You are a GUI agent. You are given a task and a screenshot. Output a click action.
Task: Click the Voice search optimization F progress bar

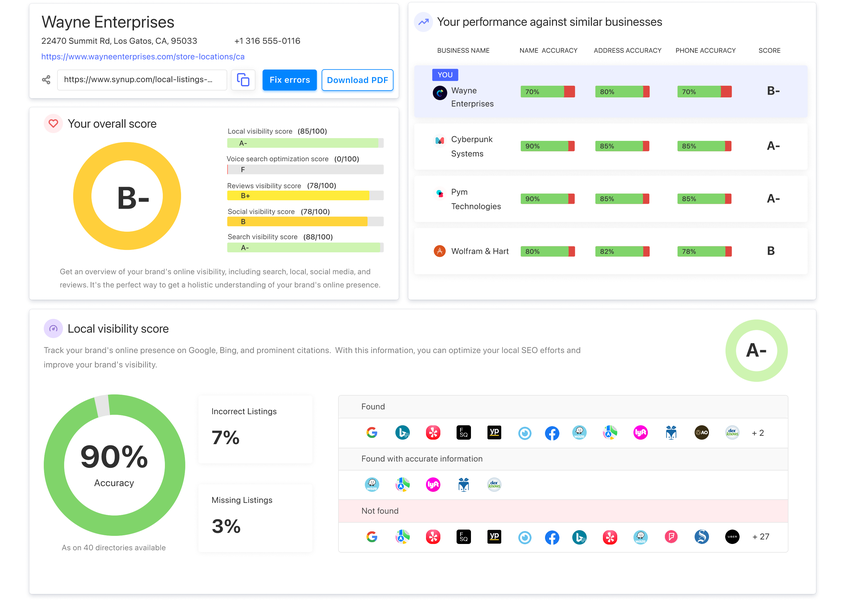(x=305, y=169)
